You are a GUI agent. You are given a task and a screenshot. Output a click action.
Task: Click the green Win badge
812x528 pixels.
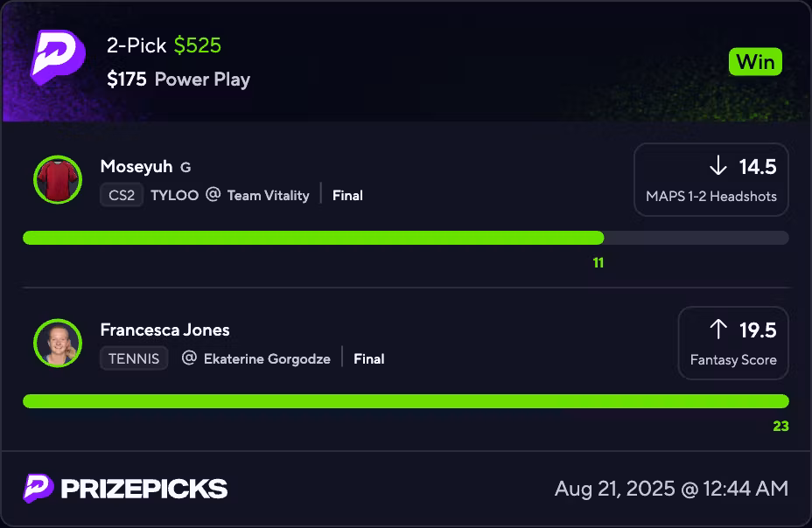point(755,62)
